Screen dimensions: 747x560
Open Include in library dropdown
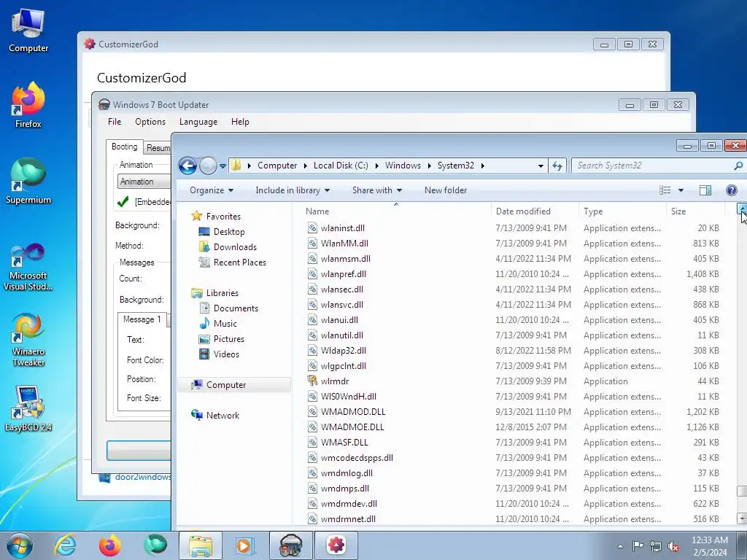[x=293, y=190]
